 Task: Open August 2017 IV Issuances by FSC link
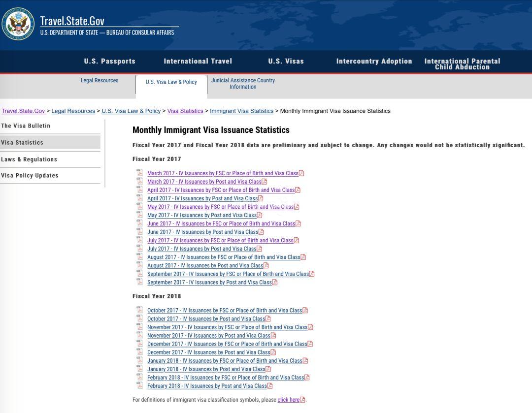[224, 257]
